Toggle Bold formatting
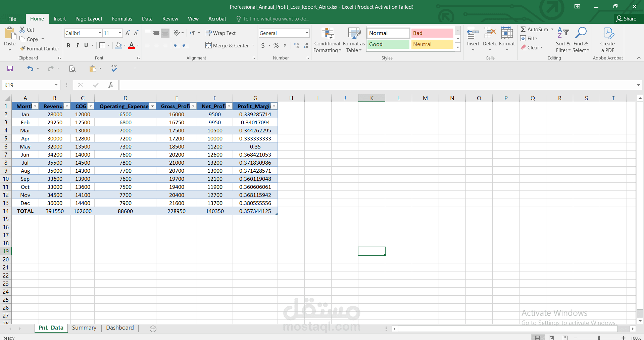Viewport: 644px width, 340px height. tap(68, 45)
